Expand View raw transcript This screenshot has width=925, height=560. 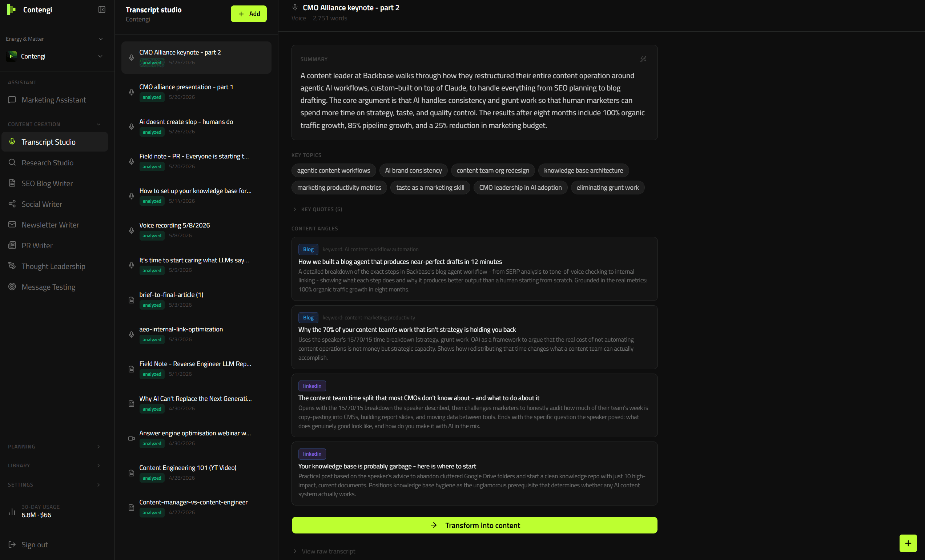323,551
